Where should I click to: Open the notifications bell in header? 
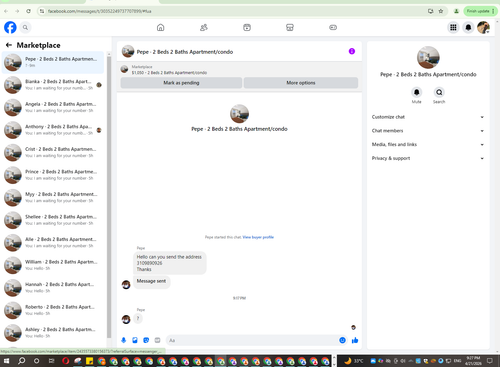(468, 27)
